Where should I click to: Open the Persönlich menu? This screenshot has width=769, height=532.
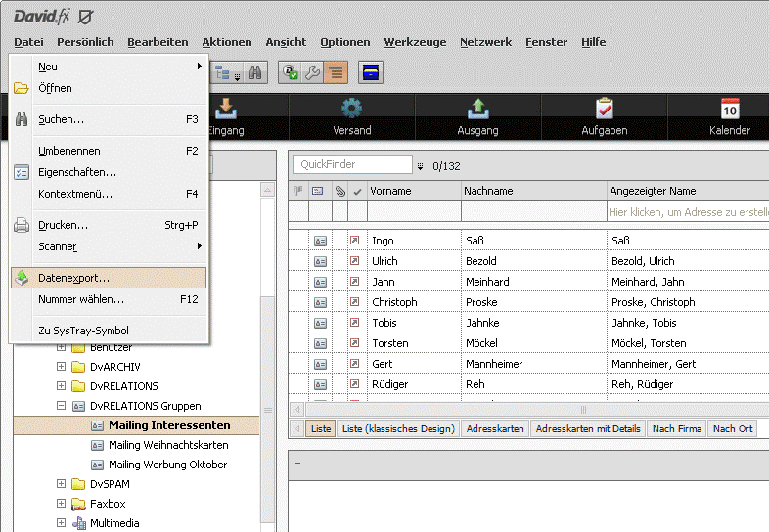pos(85,42)
